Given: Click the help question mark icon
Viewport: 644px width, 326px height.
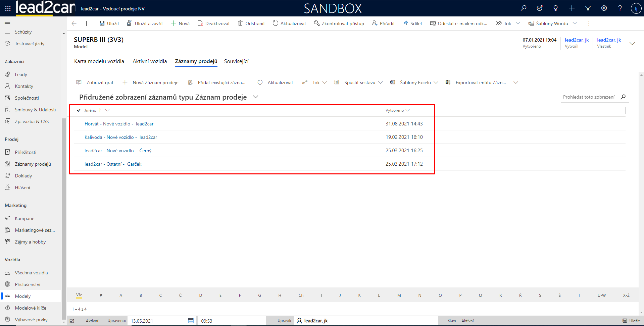Looking at the screenshot, I should click(x=620, y=8).
